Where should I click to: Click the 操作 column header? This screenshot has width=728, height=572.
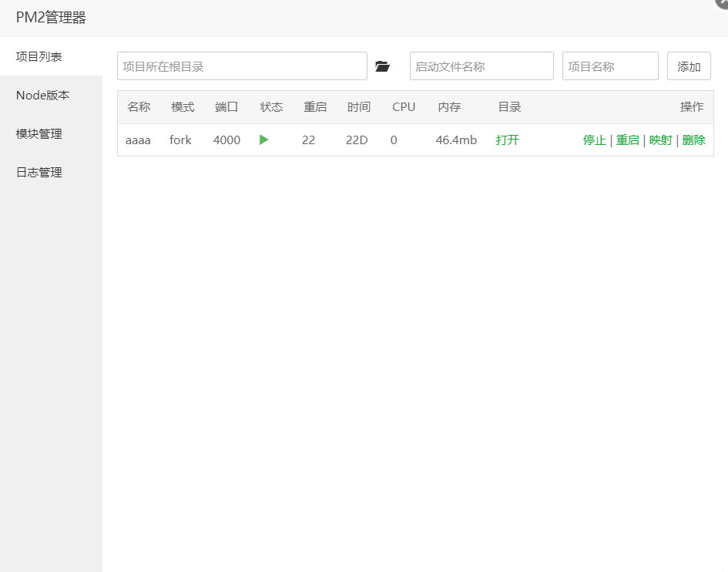click(692, 107)
